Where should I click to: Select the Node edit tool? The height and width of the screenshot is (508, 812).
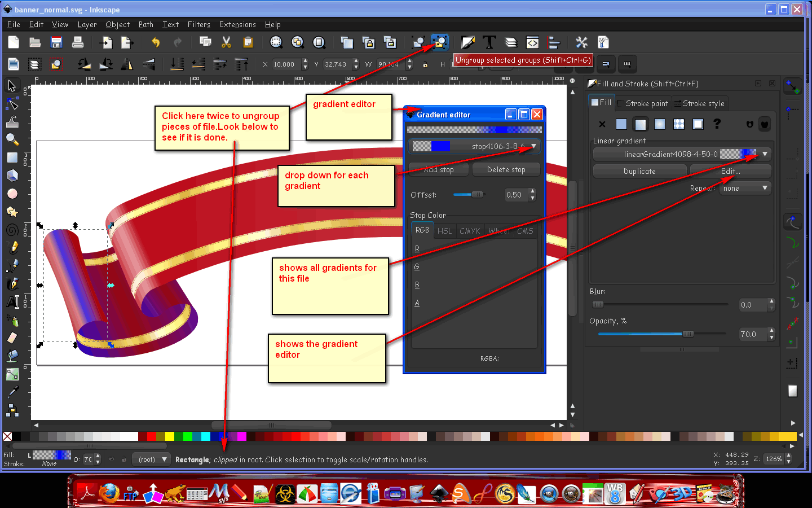click(x=12, y=104)
